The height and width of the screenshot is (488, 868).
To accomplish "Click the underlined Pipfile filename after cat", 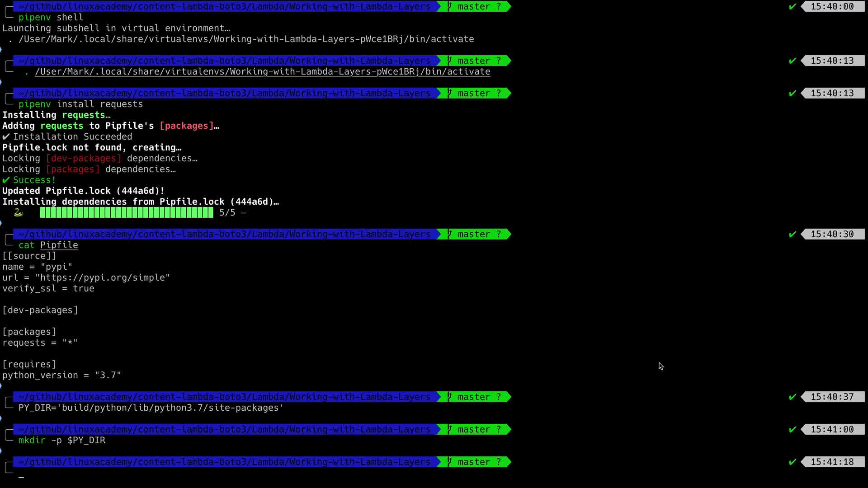I will [x=59, y=245].
